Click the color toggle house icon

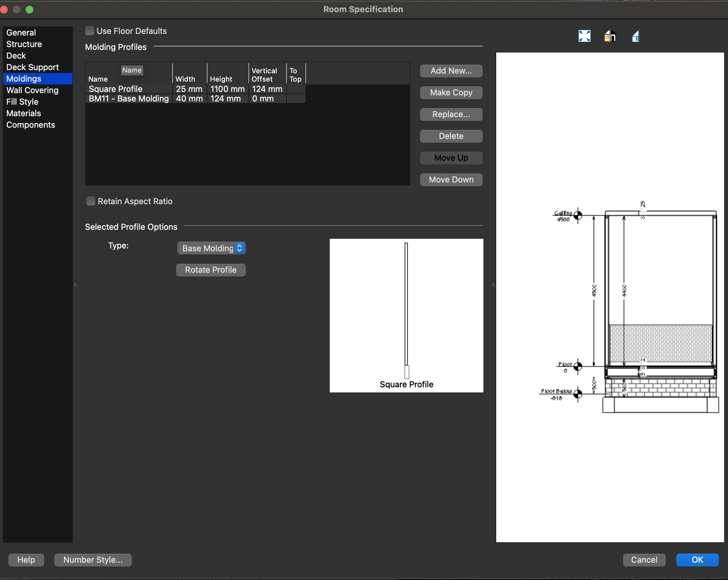click(x=610, y=36)
